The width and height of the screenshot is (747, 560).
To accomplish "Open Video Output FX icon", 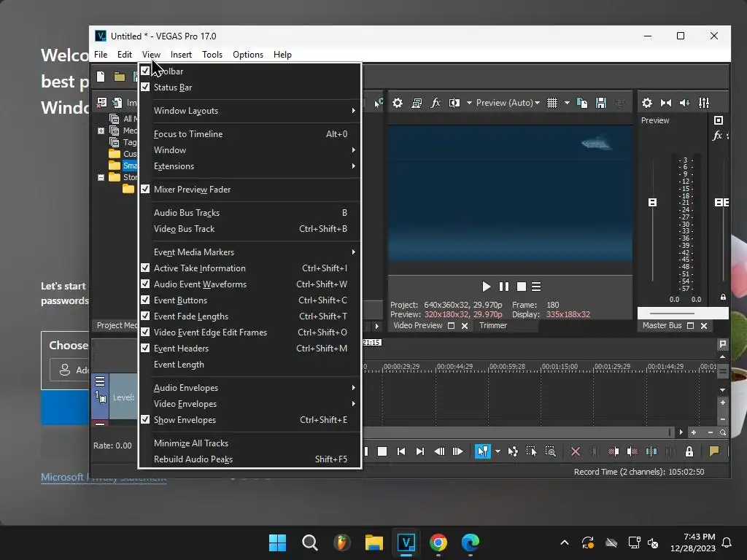I will pos(436,103).
